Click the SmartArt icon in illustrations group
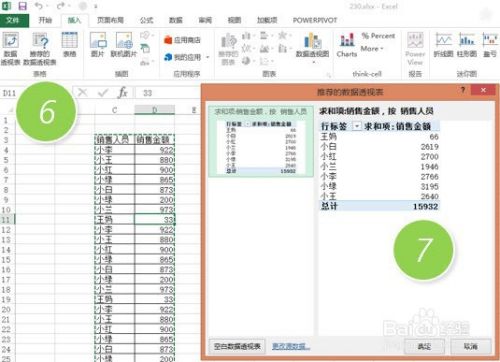 click(x=145, y=49)
